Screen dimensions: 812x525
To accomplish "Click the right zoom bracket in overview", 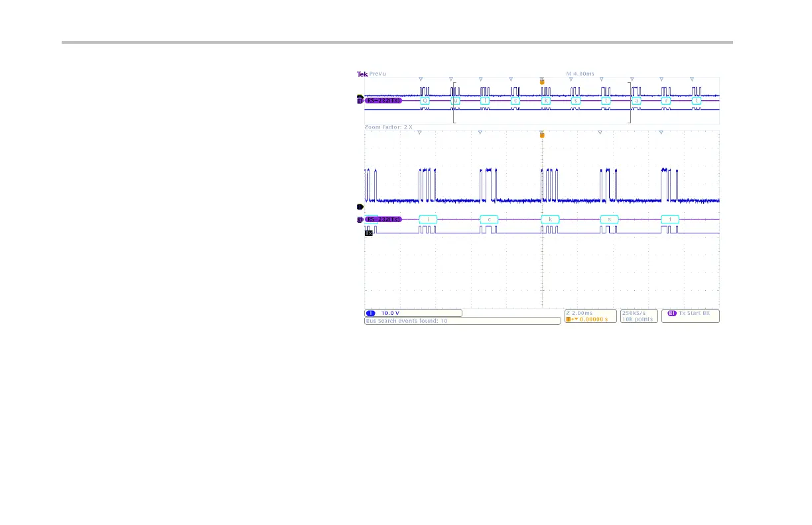I will [628, 103].
